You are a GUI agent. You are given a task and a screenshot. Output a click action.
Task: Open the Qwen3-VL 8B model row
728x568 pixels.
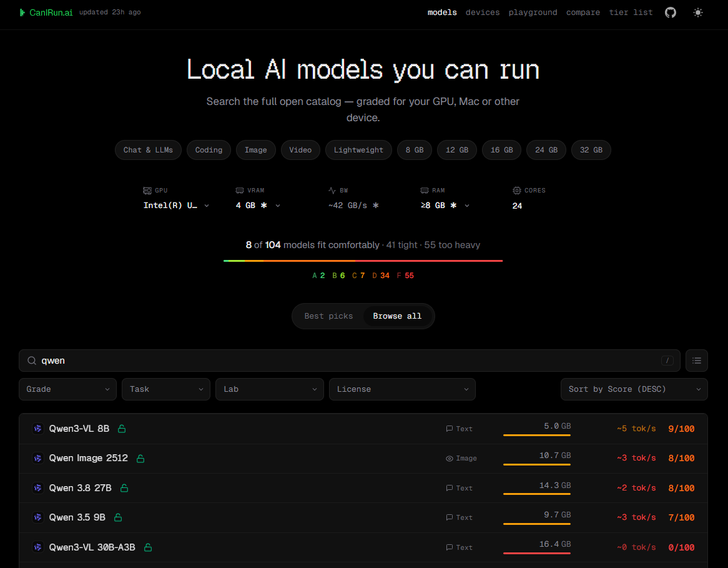coord(363,429)
